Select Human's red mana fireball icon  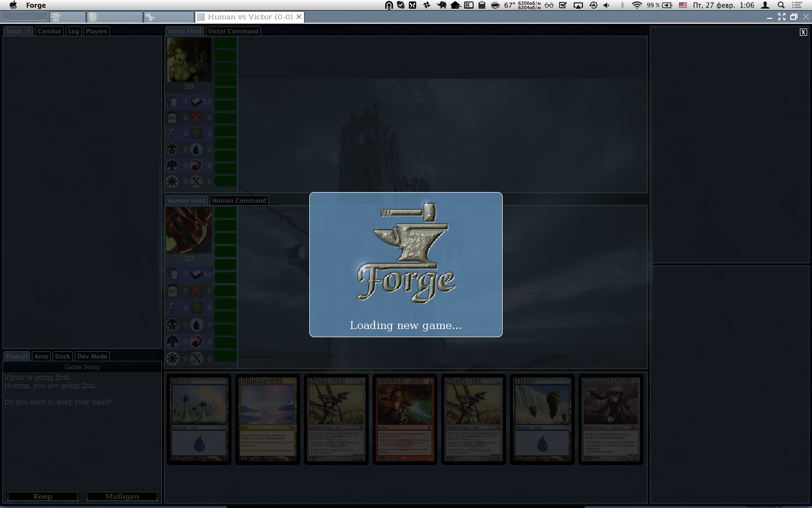pyautogui.click(x=197, y=342)
